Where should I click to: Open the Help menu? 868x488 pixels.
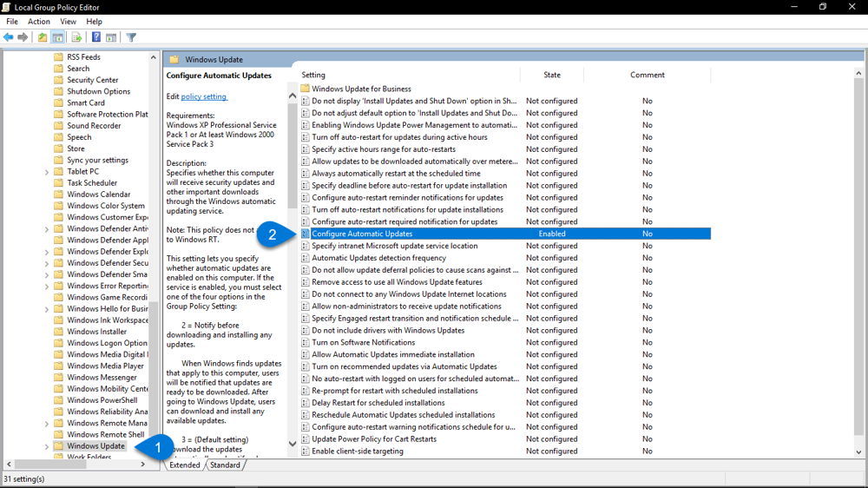pyautogui.click(x=94, y=22)
